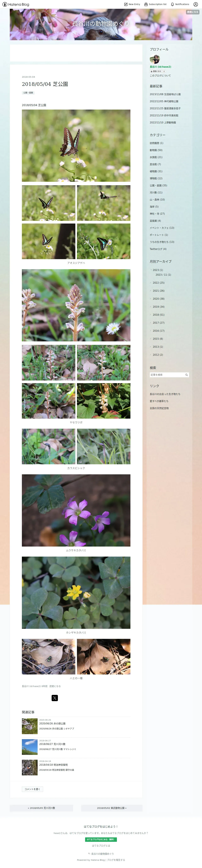Open the このブログについて link
The width and height of the screenshot is (202, 868).
(160, 76)
